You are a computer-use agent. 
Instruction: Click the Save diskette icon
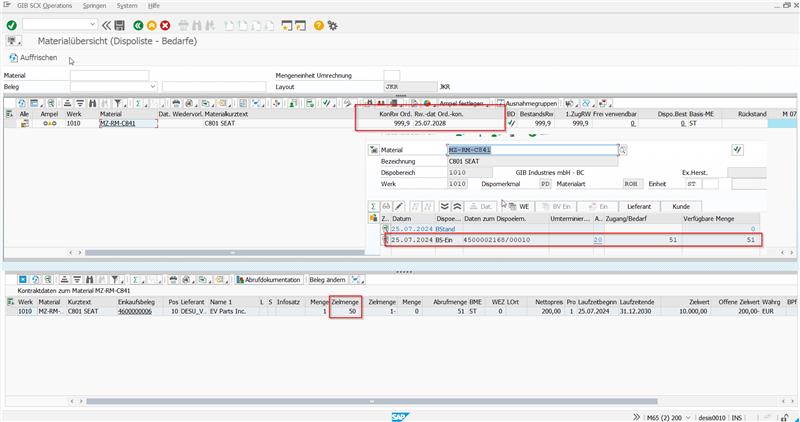tap(120, 24)
